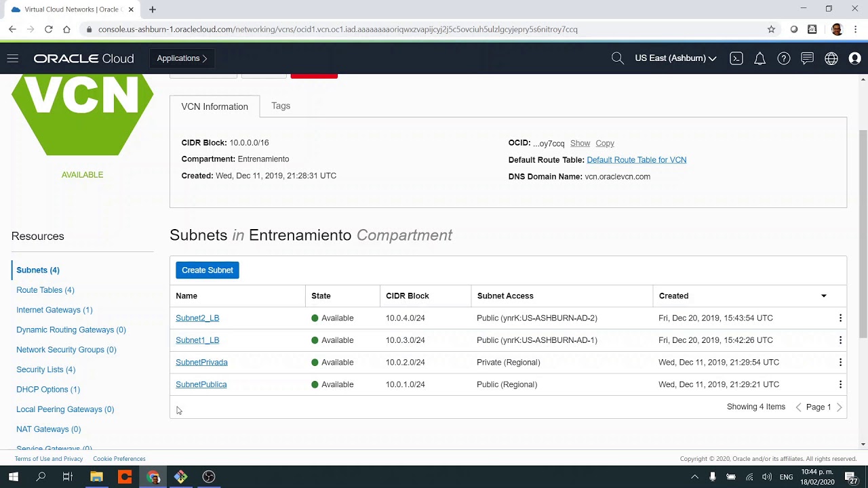868x488 pixels.
Task: Open Default Route Table for VCN link
Action: point(636,160)
